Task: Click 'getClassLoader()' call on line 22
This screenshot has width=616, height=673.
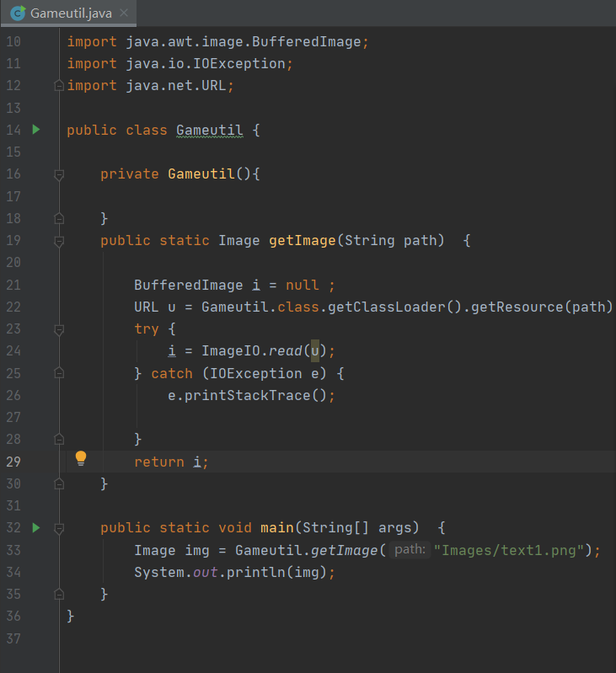Action: tap(394, 307)
